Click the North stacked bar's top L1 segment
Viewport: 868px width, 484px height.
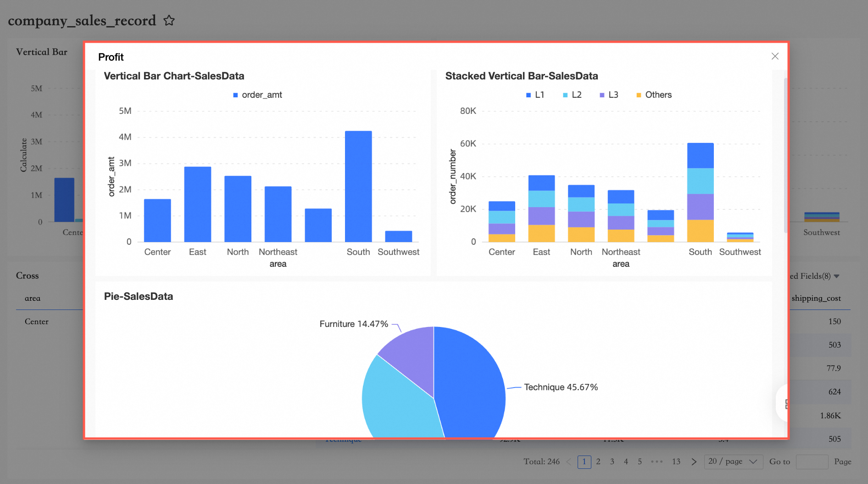click(581, 191)
